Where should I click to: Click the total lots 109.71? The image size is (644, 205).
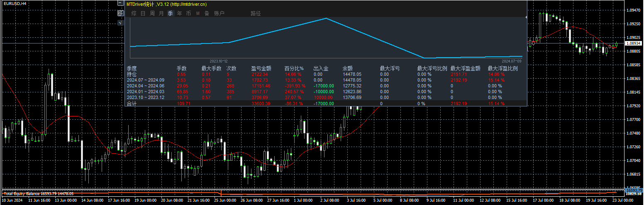coord(183,104)
